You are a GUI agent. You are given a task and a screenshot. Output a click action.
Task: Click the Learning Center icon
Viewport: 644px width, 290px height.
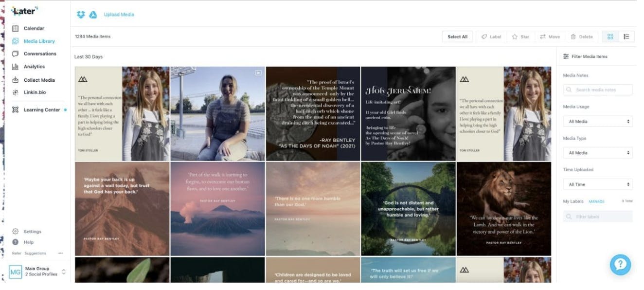pos(15,110)
